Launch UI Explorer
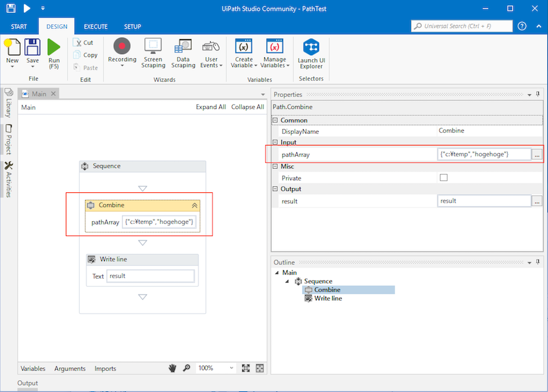The image size is (548, 392). tap(311, 54)
